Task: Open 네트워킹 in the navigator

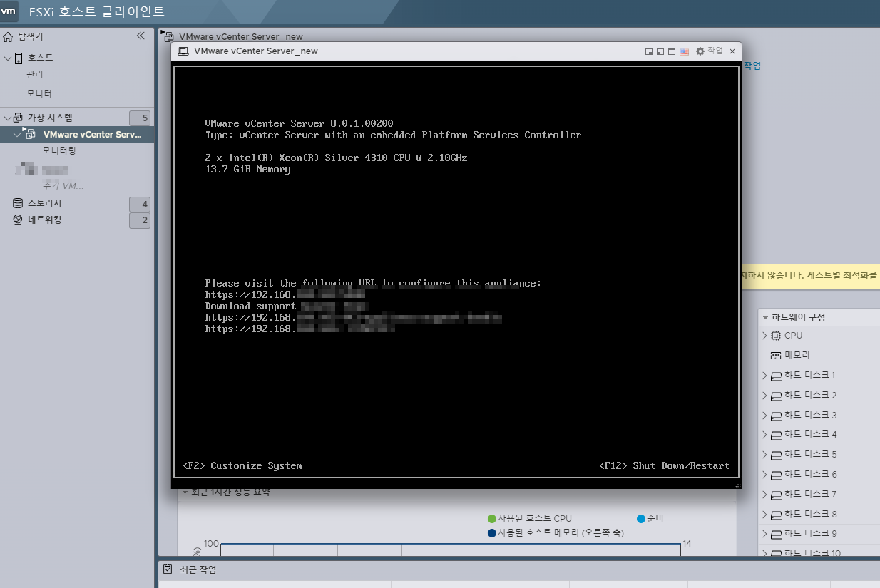Action: 44,220
